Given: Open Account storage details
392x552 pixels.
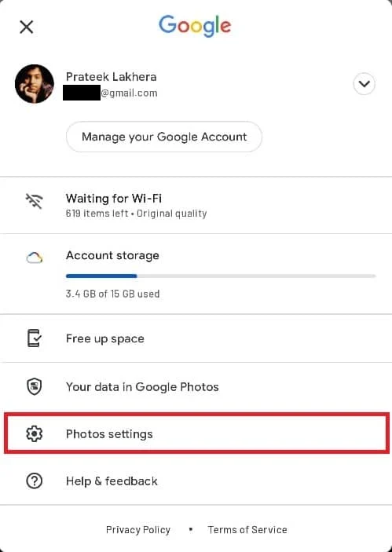Looking at the screenshot, I should [196, 274].
